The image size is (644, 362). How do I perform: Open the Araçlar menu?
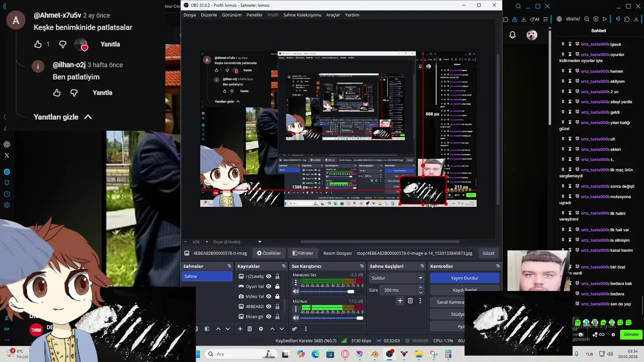(x=333, y=15)
